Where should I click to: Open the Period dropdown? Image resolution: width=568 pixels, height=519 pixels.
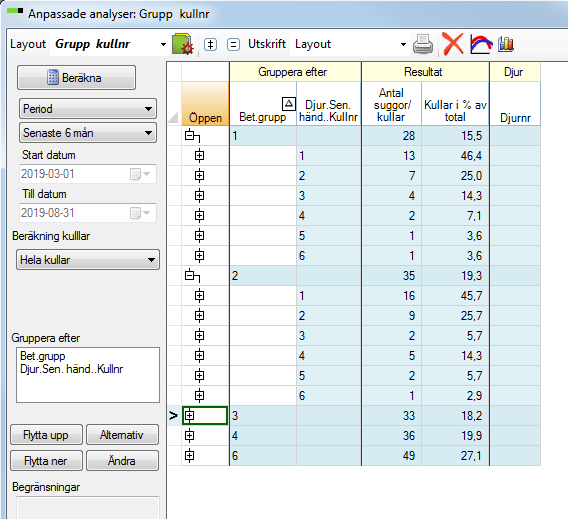click(x=88, y=109)
